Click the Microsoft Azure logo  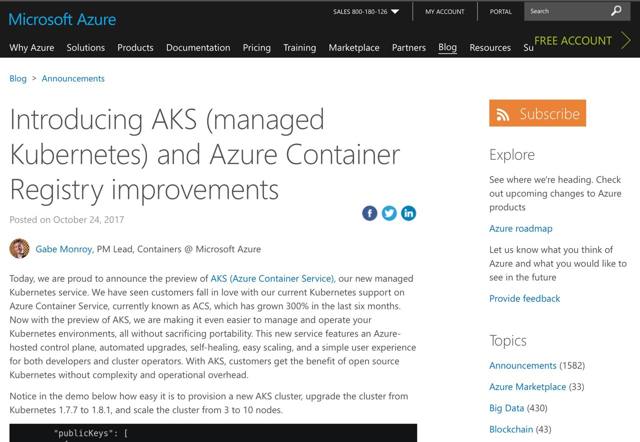(x=62, y=19)
